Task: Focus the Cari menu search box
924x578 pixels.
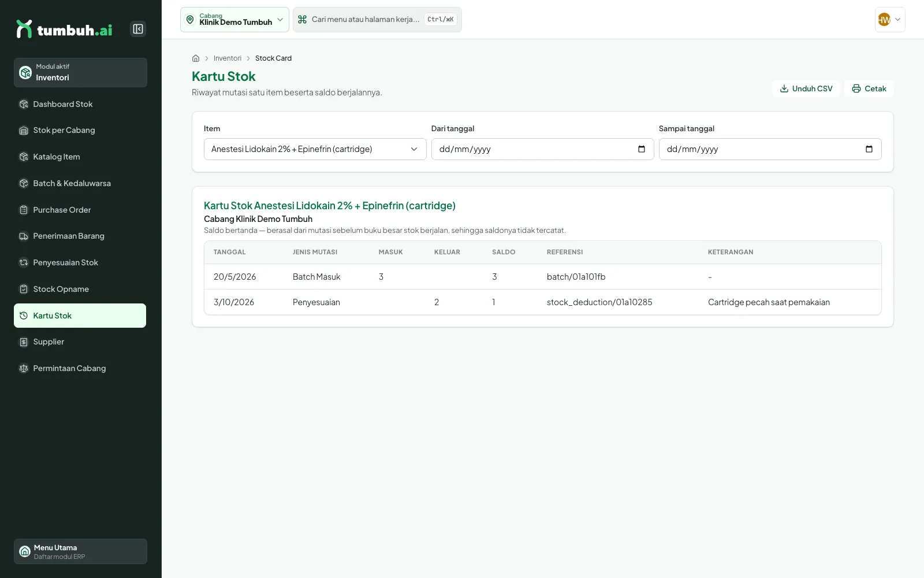Action: pyautogui.click(x=377, y=20)
